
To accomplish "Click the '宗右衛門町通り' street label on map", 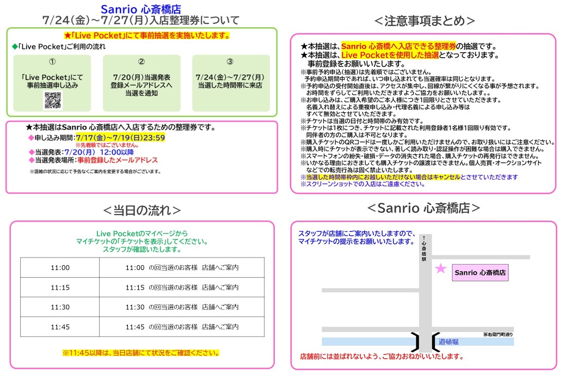I will [x=498, y=335].
